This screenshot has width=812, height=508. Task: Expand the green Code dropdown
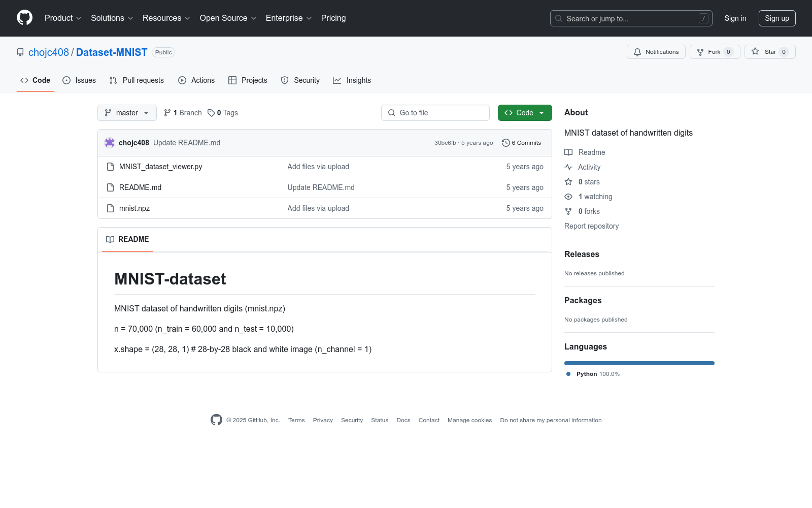[x=525, y=113]
